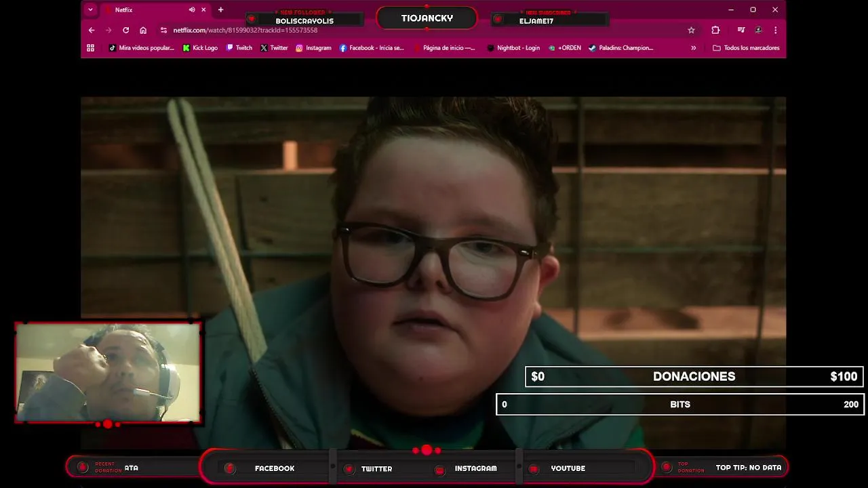This screenshot has height=488, width=868.
Task: Open the Chrome three-dot menu
Action: pyautogui.click(x=775, y=30)
